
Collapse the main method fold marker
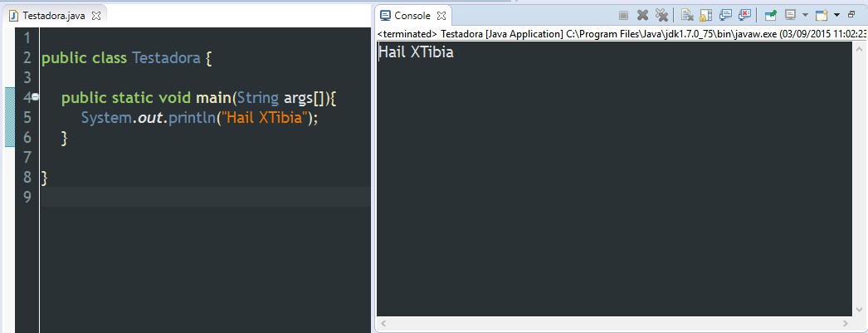click(35, 97)
